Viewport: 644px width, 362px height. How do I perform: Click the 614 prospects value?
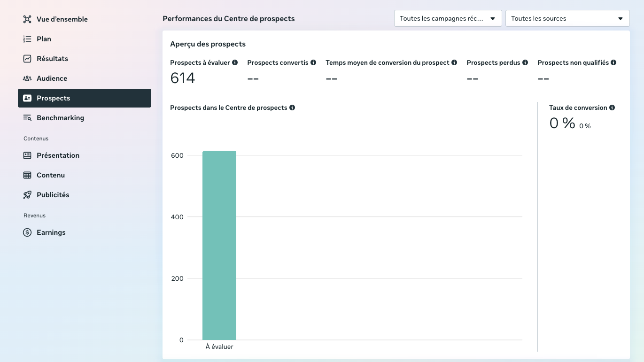[183, 78]
